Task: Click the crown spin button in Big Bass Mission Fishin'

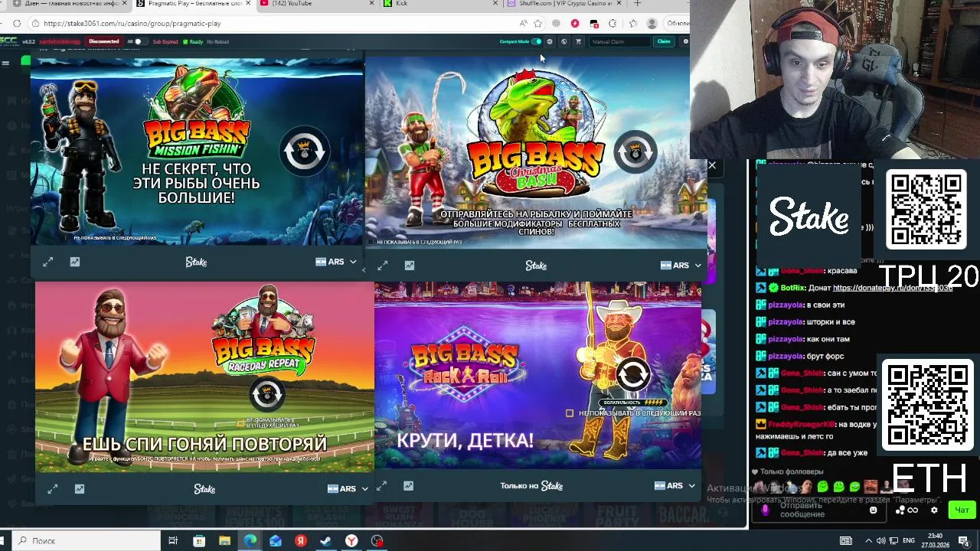Action: click(305, 151)
